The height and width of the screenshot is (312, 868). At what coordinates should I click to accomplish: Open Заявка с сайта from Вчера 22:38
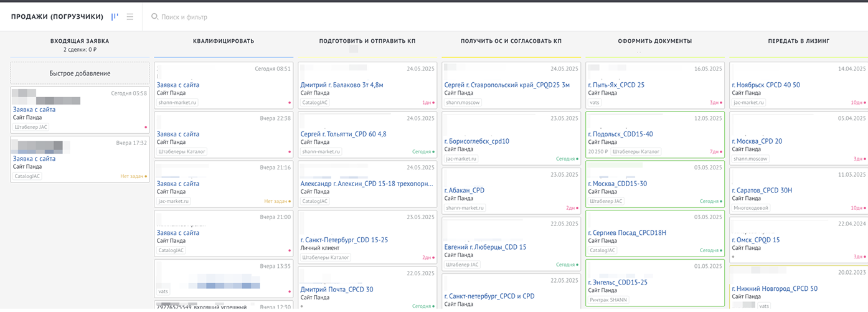click(x=178, y=134)
